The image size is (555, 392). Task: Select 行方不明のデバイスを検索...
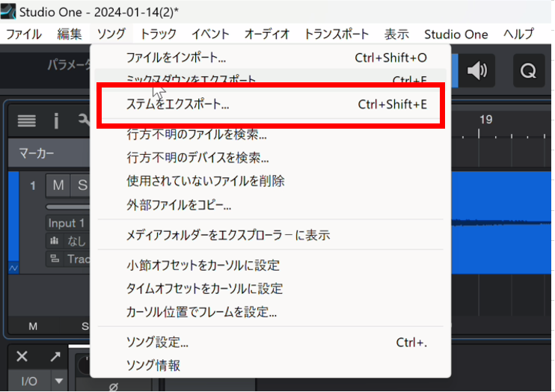coord(271,158)
